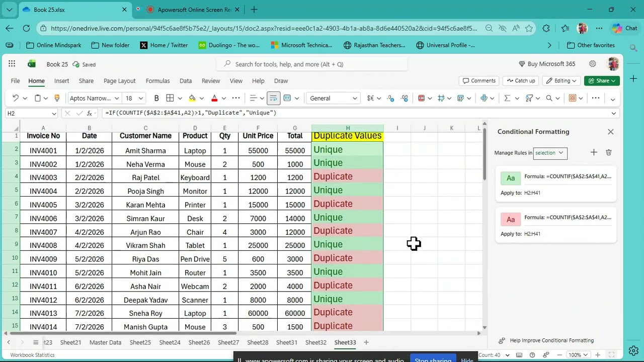The height and width of the screenshot is (362, 644).
Task: Bookmark this page with the star icon
Action: (529, 29)
